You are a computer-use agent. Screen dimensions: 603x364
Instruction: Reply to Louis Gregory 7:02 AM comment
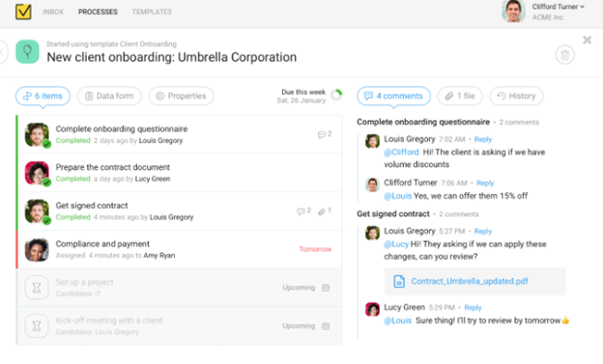(483, 139)
